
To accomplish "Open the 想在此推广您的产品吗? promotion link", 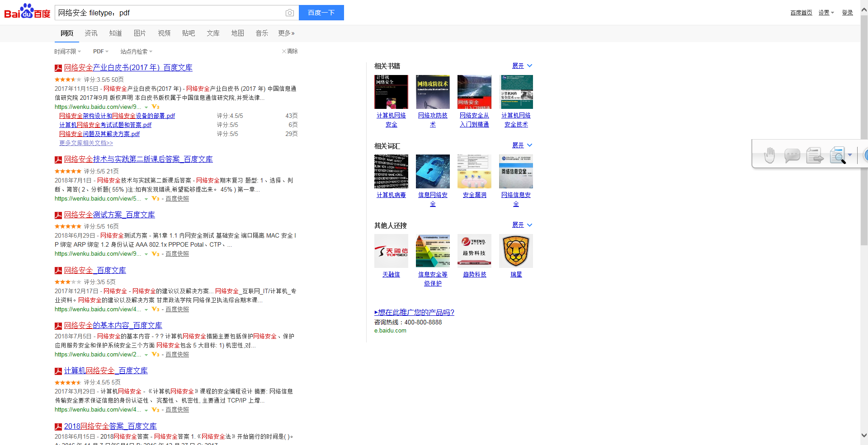I will point(414,313).
